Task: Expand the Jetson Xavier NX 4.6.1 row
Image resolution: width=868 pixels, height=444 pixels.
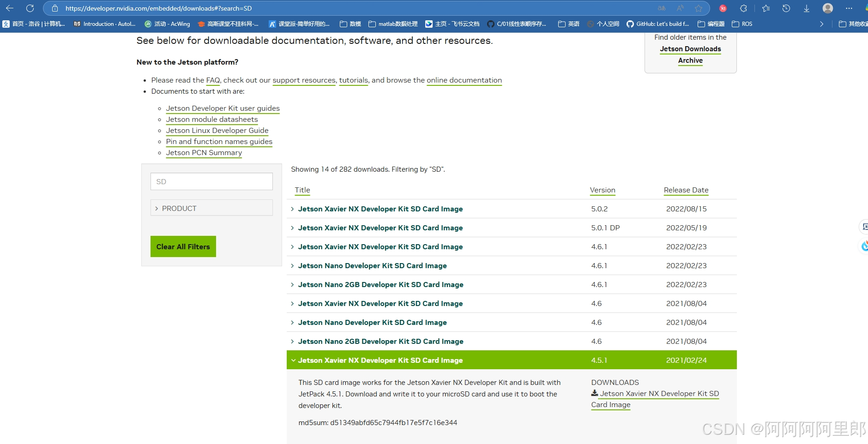Action: pos(512,246)
